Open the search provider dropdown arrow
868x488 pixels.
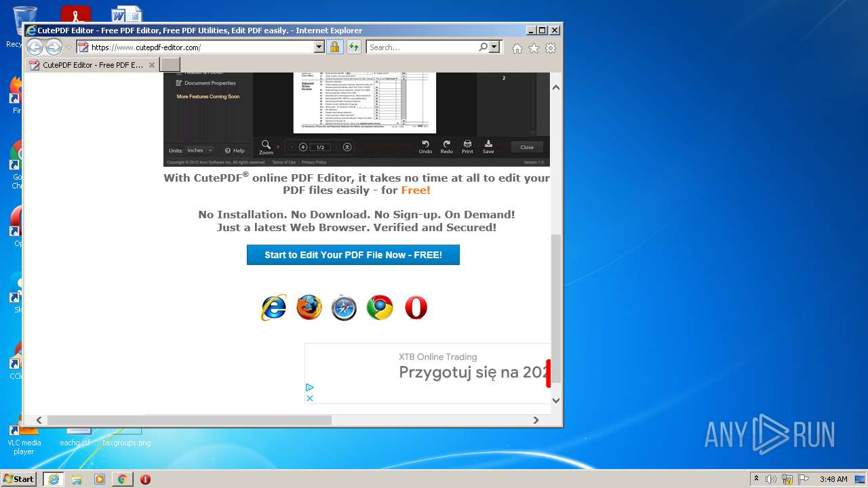tap(494, 47)
